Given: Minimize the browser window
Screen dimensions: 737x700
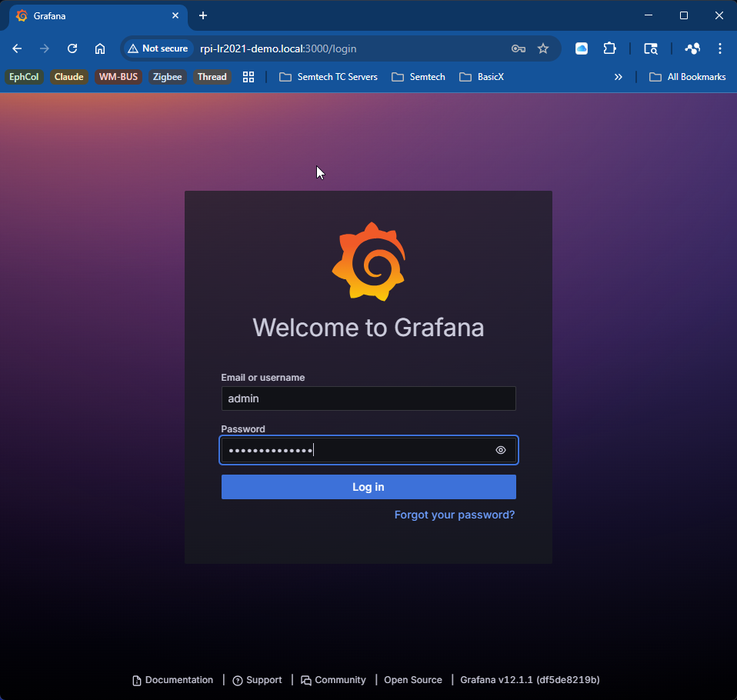Looking at the screenshot, I should (x=649, y=15).
